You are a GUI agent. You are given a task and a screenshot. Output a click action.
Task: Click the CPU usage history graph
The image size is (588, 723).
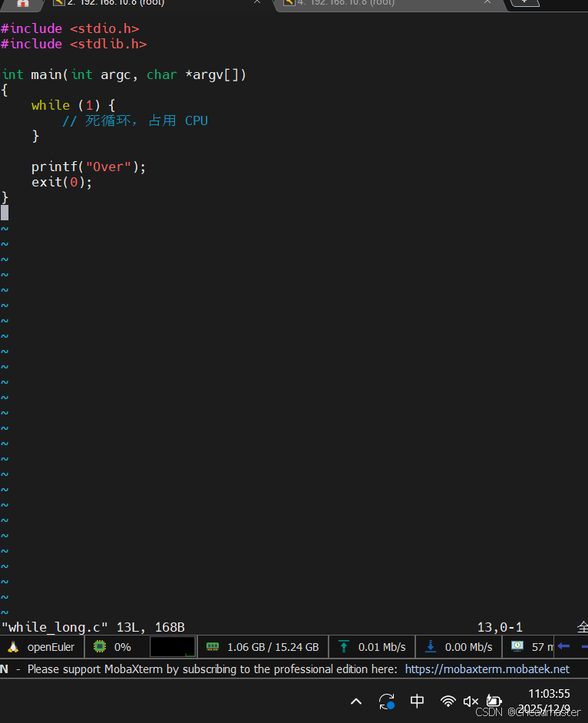[172, 647]
